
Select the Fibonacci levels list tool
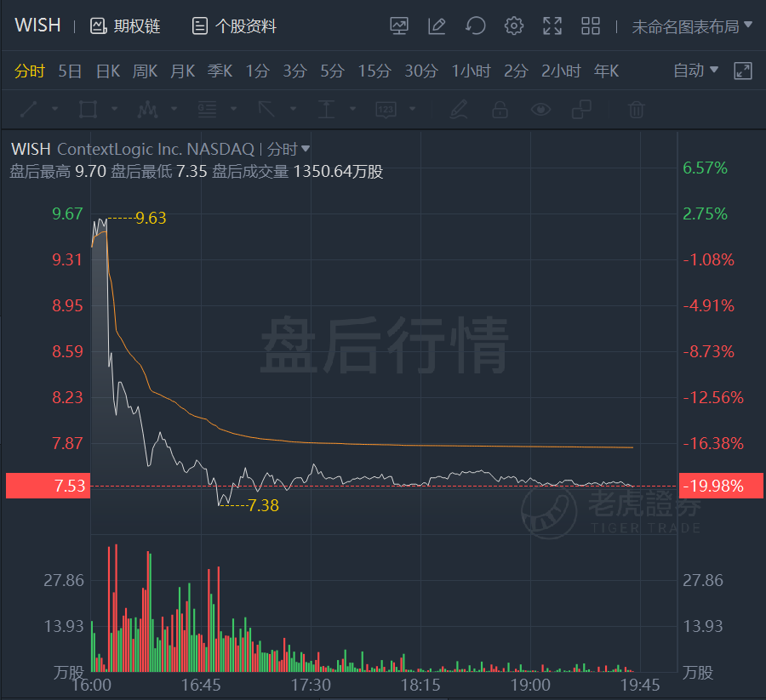(x=207, y=110)
